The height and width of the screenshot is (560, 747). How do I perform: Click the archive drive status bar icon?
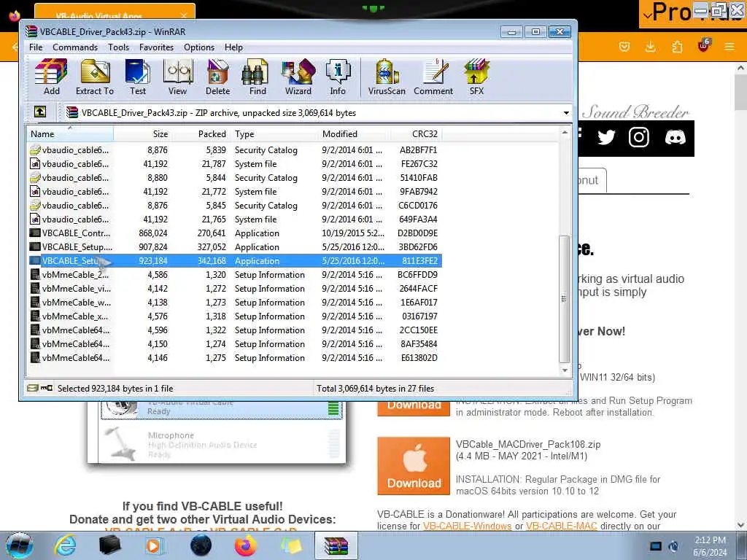point(32,388)
